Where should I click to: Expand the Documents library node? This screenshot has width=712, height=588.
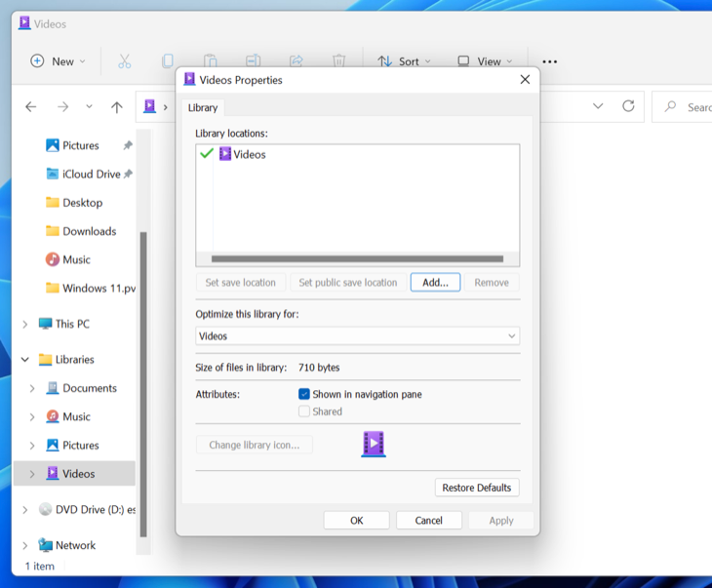pos(32,389)
